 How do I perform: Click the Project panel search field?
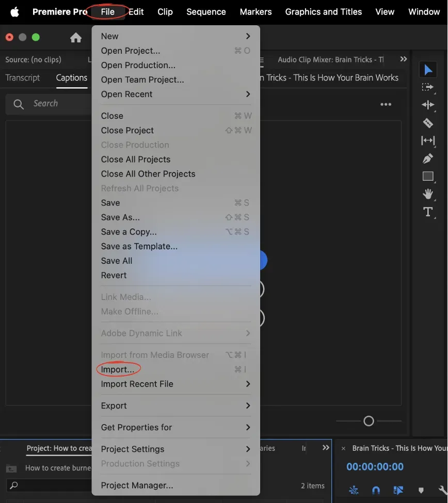(50, 485)
